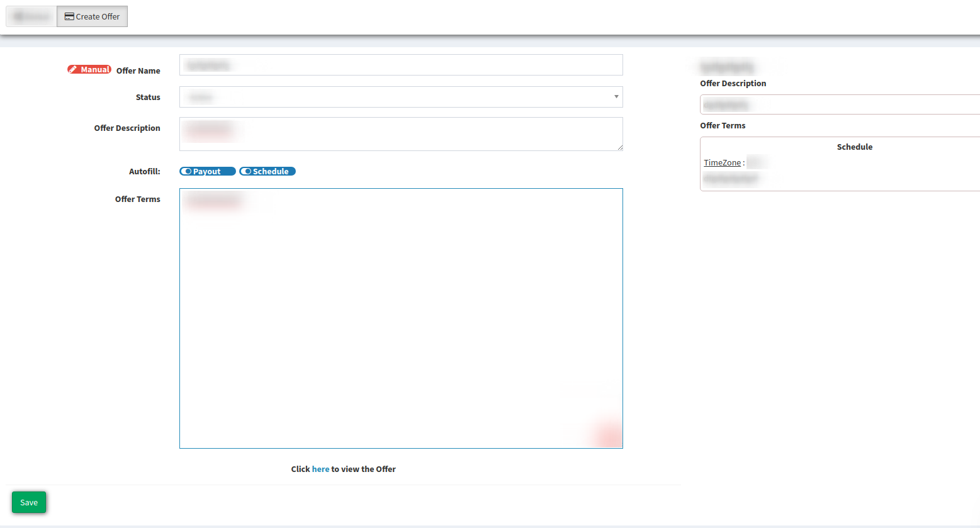Click inside the large Offer Terms editor
This screenshot has width=980, height=528.
coord(401,318)
